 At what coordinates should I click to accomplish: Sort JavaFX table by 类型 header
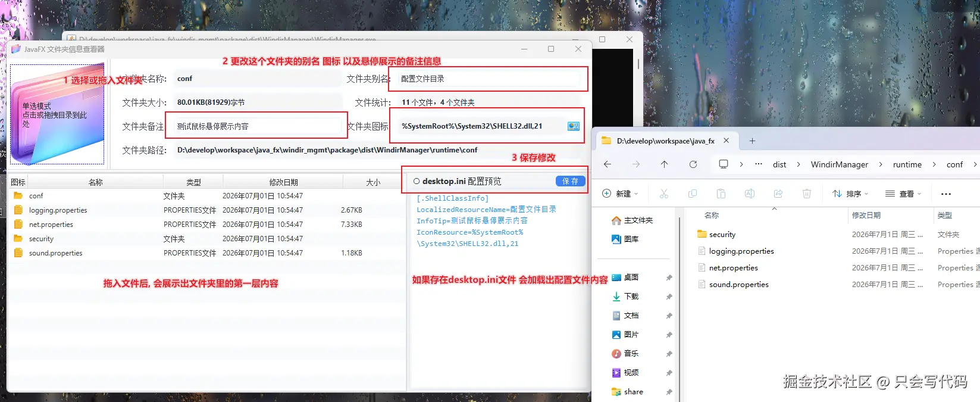tap(193, 182)
